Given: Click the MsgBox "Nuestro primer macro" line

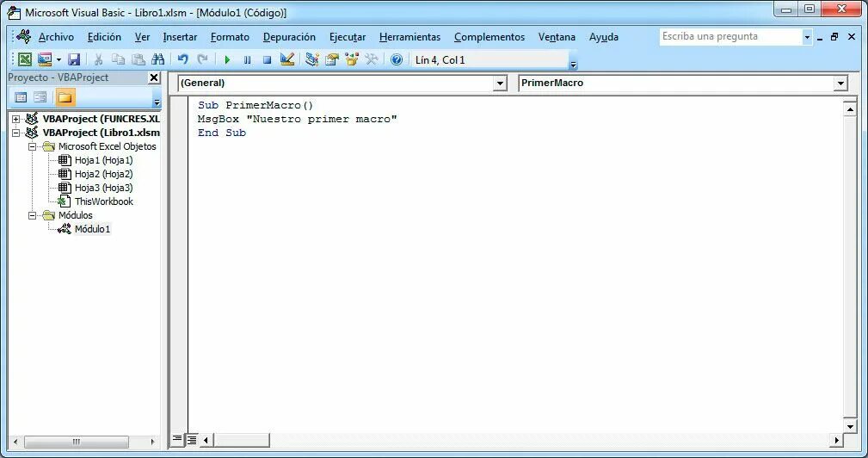Looking at the screenshot, I should click(x=298, y=119).
